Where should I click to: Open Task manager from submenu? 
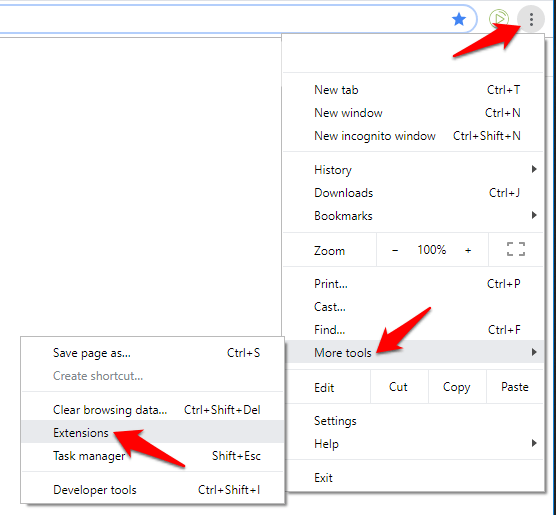pyautogui.click(x=153, y=455)
